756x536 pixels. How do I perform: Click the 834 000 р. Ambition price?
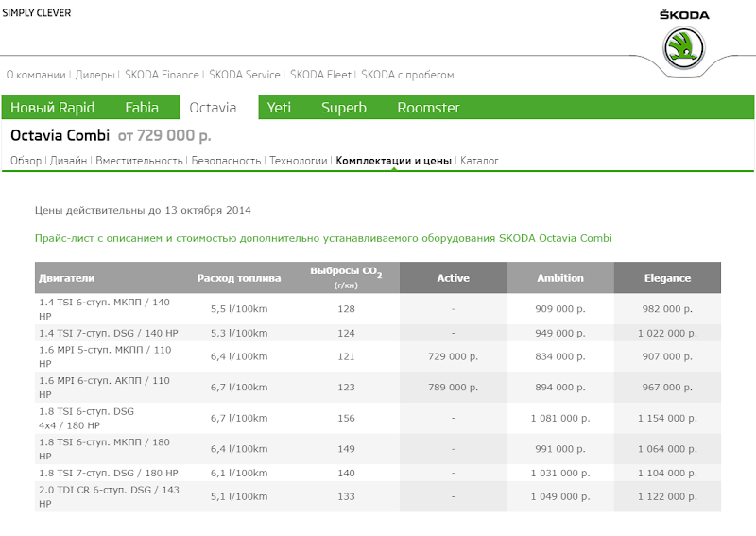(x=560, y=356)
